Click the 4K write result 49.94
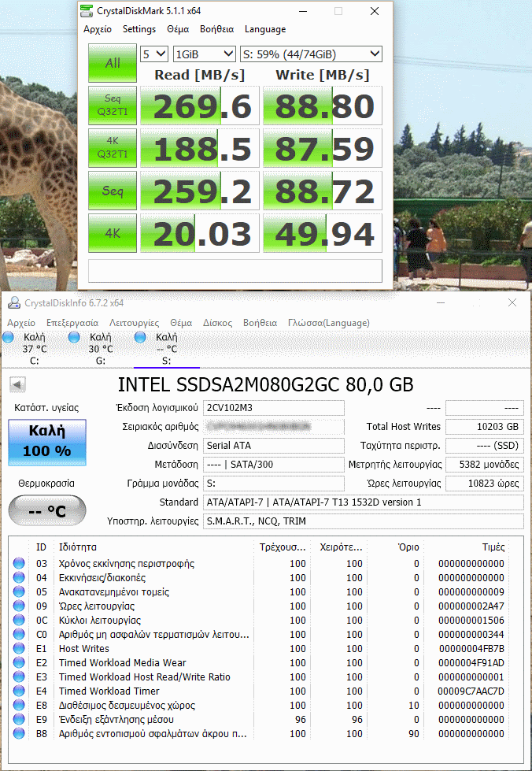532x771 pixels. pyautogui.click(x=322, y=233)
